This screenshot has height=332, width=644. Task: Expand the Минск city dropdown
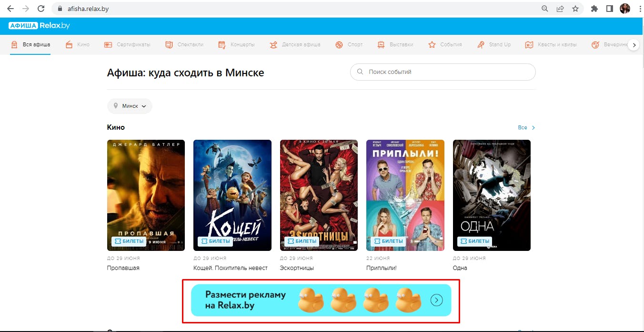click(x=130, y=106)
